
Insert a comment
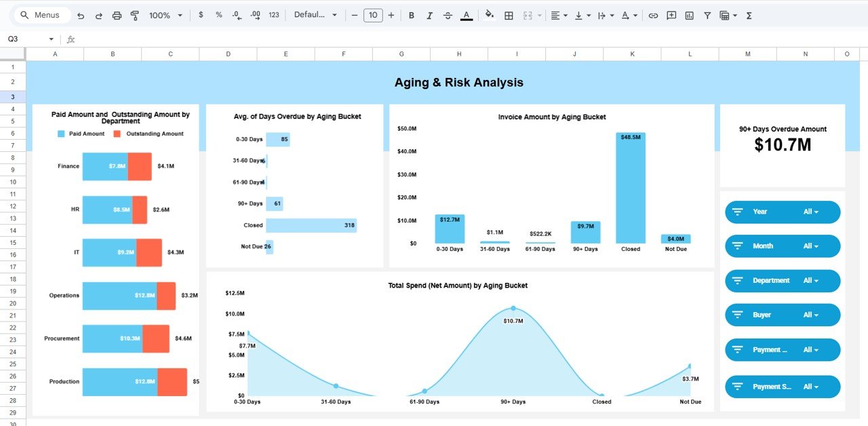671,14
